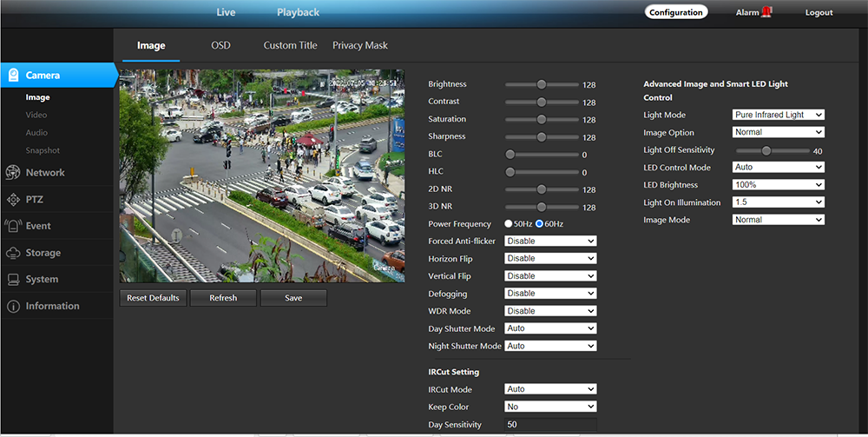Image resolution: width=868 pixels, height=437 pixels.
Task: Click the System monitor icon
Action: (x=13, y=280)
